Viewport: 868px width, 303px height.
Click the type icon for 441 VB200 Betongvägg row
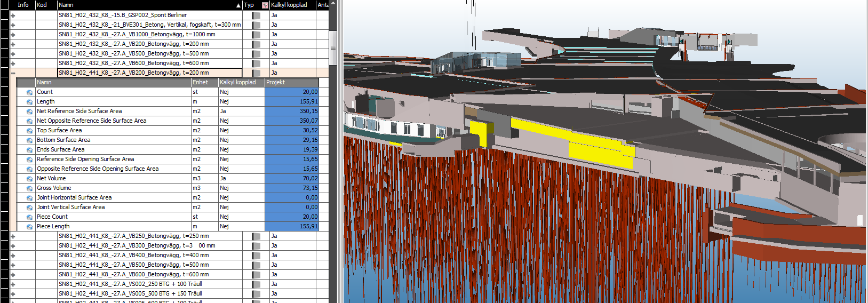click(256, 73)
